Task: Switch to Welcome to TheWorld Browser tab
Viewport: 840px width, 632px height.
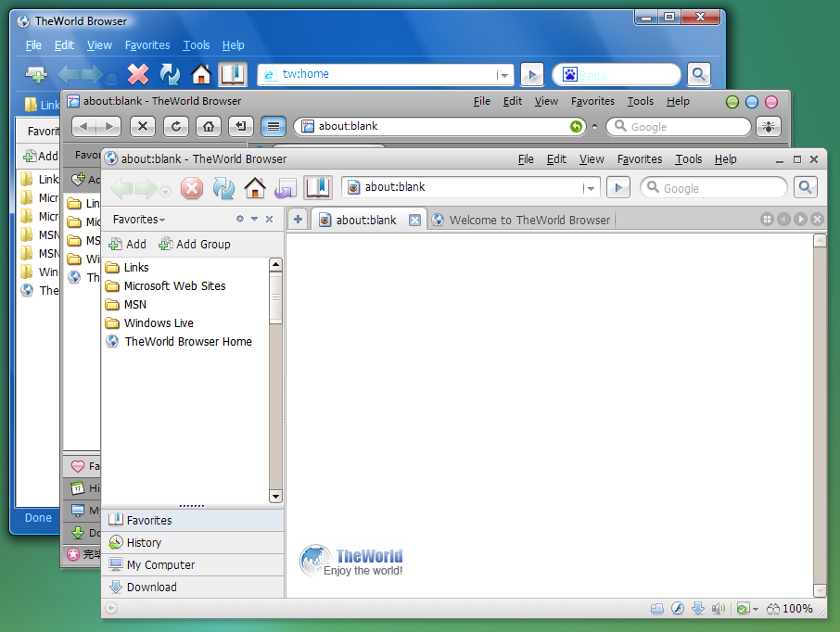Action: tap(528, 220)
